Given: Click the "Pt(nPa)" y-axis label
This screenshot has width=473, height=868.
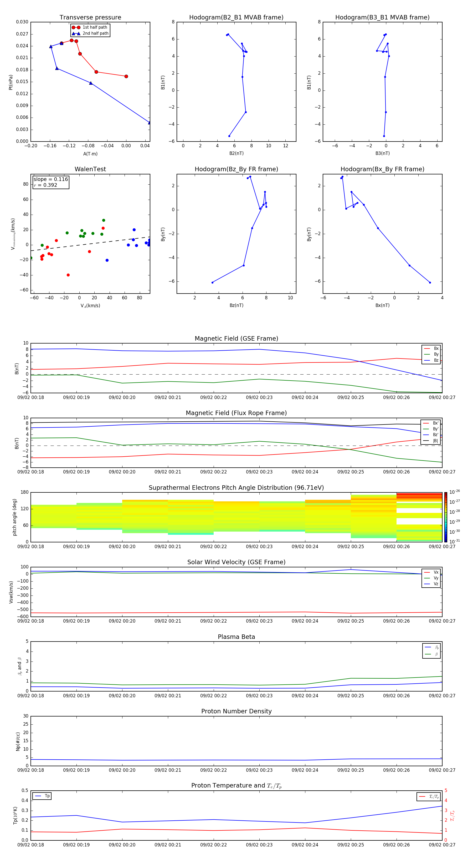Looking at the screenshot, I should 11,82.
